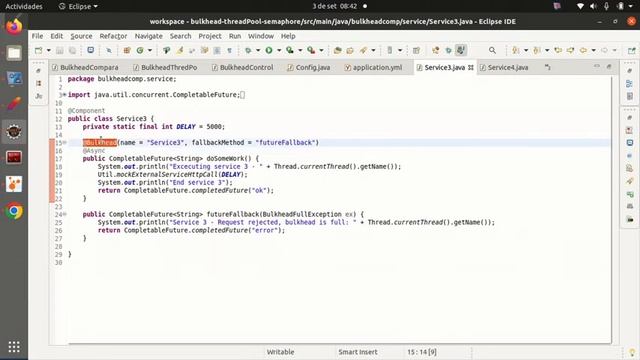Viewport: 640px width, 360px height.
Task: Minimize the editor area
Action: (x=597, y=66)
